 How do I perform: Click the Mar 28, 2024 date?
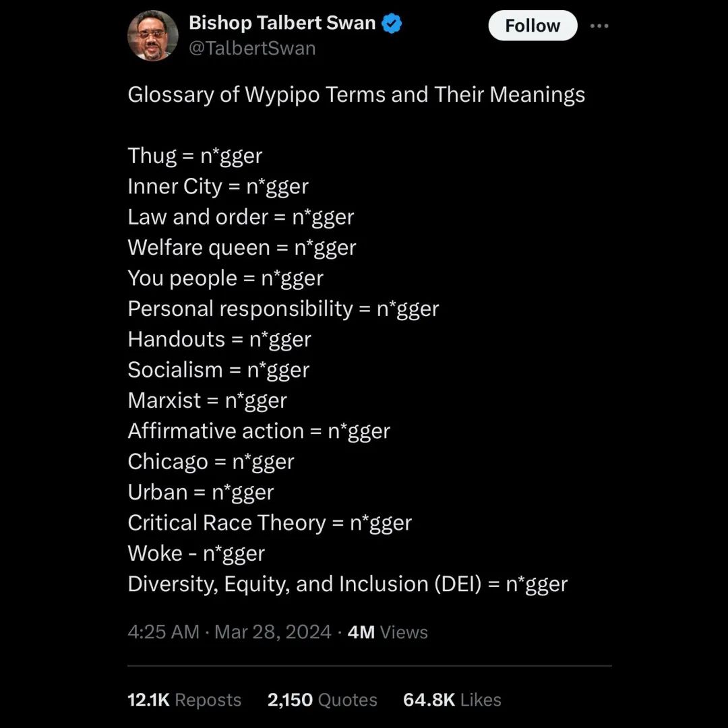click(x=273, y=632)
